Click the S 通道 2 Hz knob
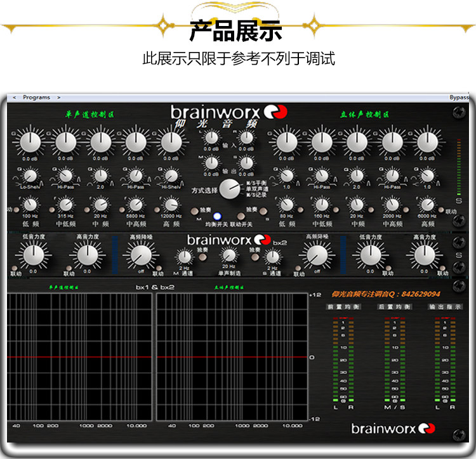 coord(272,257)
